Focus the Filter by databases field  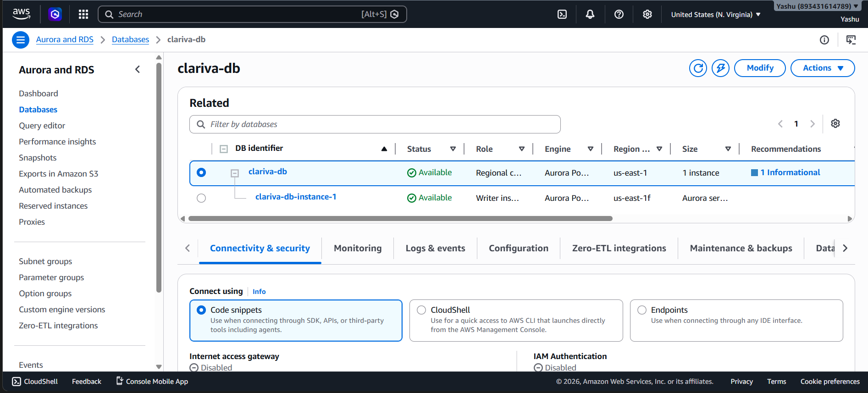tap(375, 124)
